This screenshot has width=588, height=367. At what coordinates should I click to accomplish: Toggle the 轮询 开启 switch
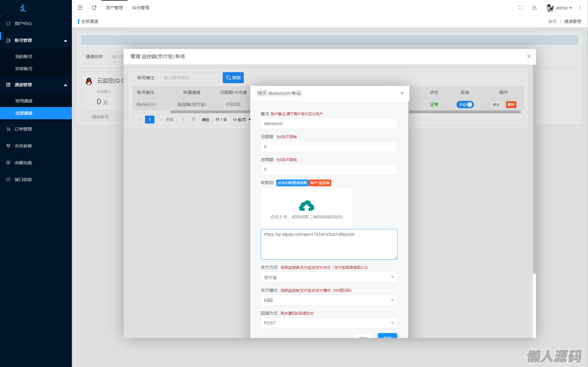click(x=465, y=105)
